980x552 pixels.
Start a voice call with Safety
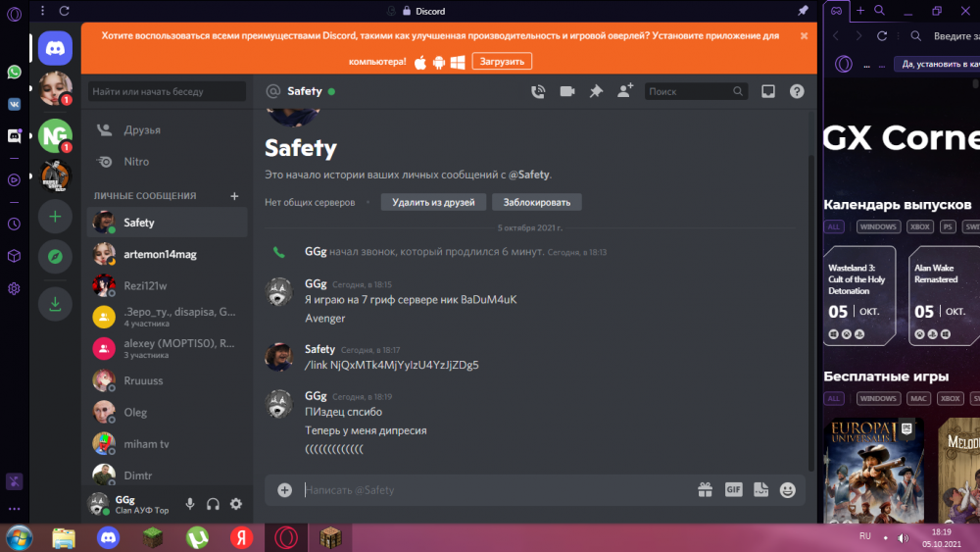[538, 91]
